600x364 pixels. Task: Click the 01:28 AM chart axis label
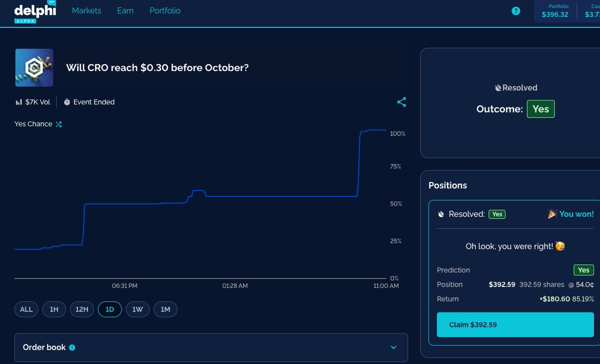(235, 286)
